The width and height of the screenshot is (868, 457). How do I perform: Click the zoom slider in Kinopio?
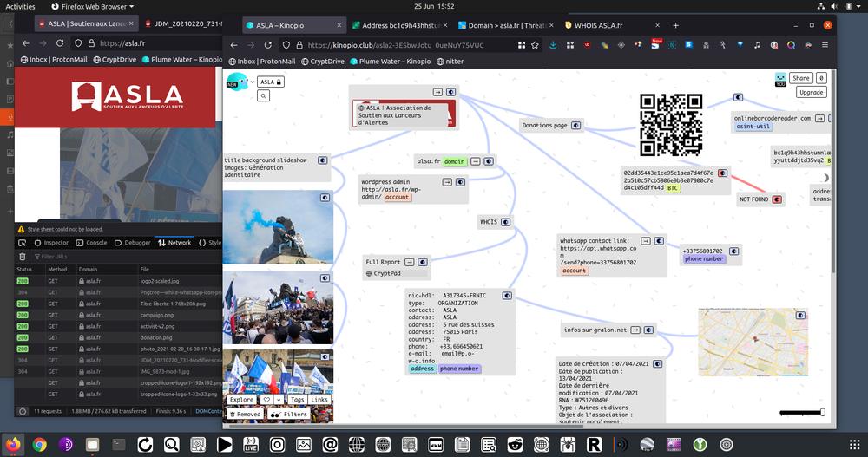click(x=803, y=412)
